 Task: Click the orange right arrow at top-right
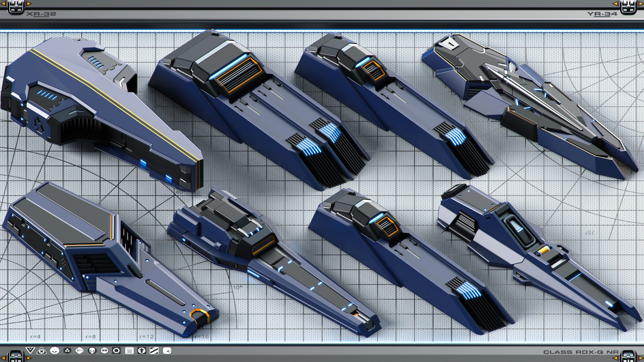pyautogui.click(x=641, y=3)
